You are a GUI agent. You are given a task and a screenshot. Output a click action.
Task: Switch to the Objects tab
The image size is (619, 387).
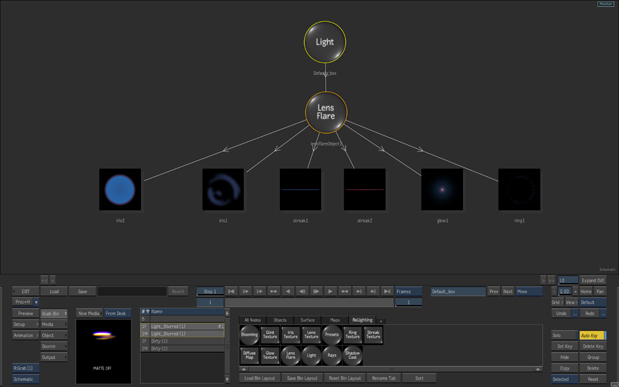[280, 320]
